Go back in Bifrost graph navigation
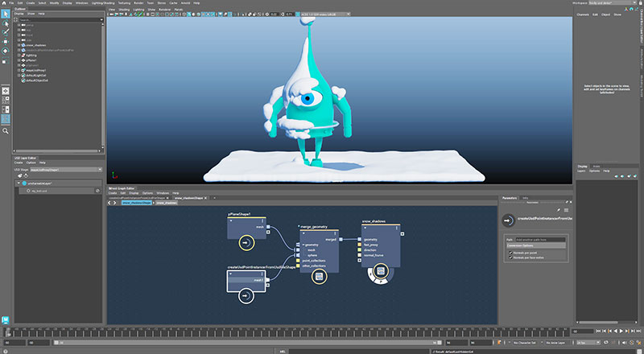Image resolution: width=644 pixels, height=354 pixels. 109,203
